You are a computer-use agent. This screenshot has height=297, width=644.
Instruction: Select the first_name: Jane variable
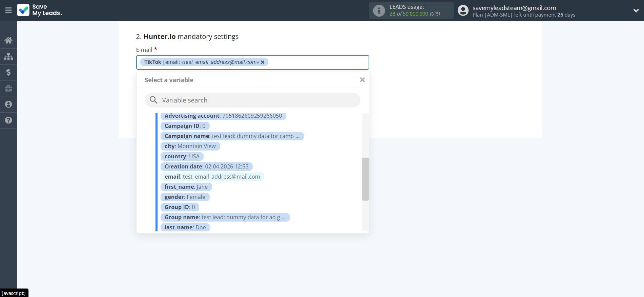point(186,187)
